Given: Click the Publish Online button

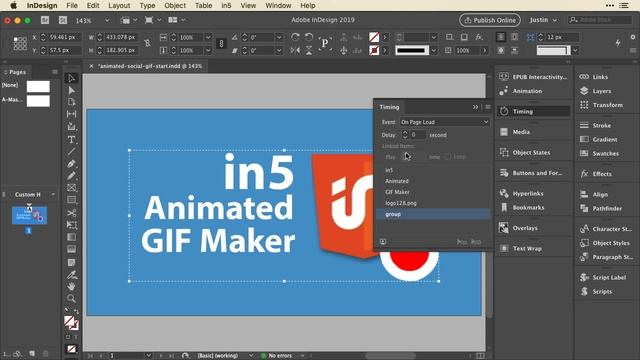Looking at the screenshot, I should pyautogui.click(x=490, y=20).
